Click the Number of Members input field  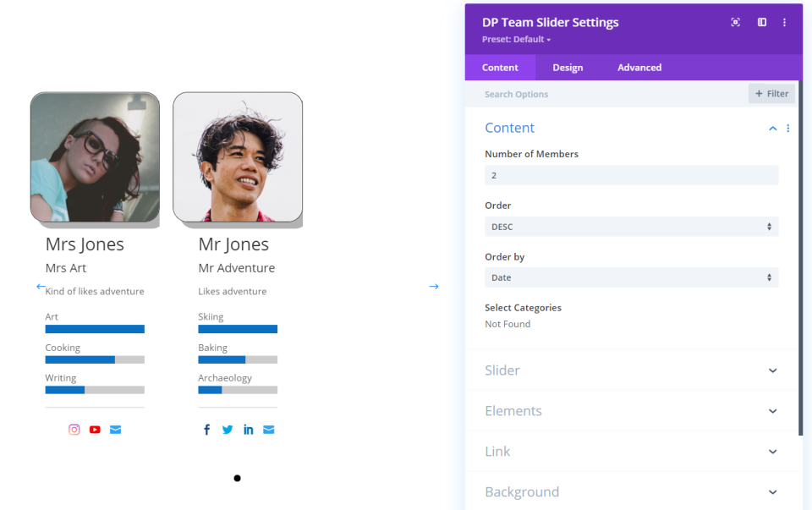pos(631,175)
